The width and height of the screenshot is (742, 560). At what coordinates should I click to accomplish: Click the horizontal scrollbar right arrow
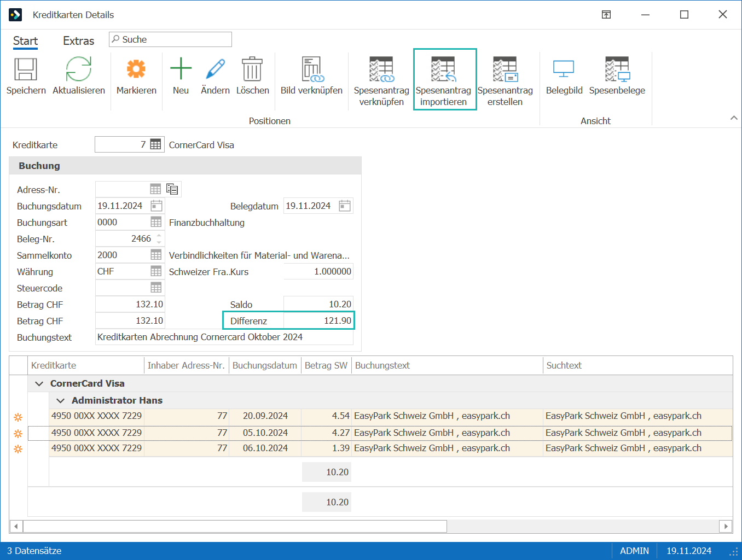tap(726, 526)
